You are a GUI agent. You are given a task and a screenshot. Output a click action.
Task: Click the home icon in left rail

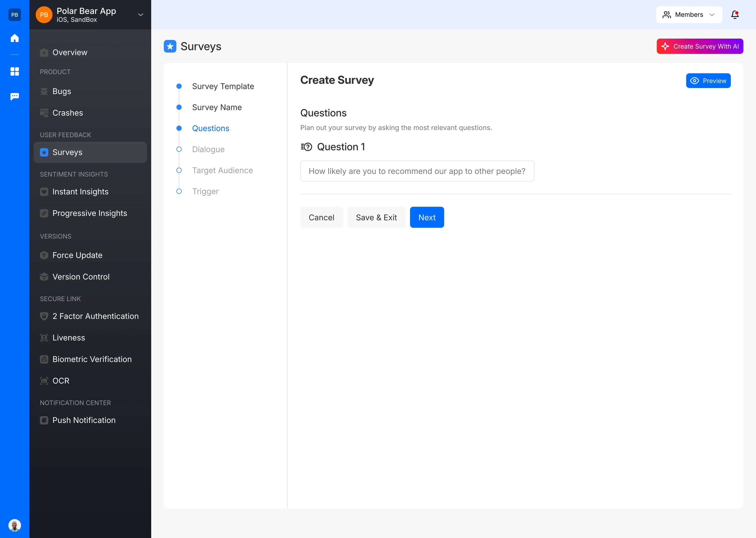pyautogui.click(x=14, y=38)
